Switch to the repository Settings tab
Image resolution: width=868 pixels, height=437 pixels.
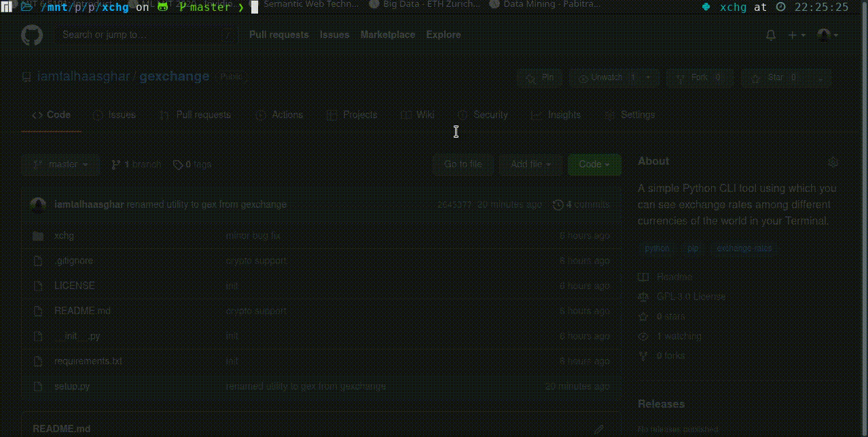click(x=630, y=115)
